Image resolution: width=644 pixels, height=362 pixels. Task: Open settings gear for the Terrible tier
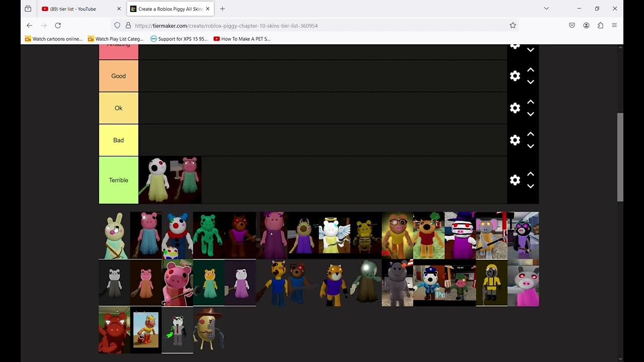(515, 180)
